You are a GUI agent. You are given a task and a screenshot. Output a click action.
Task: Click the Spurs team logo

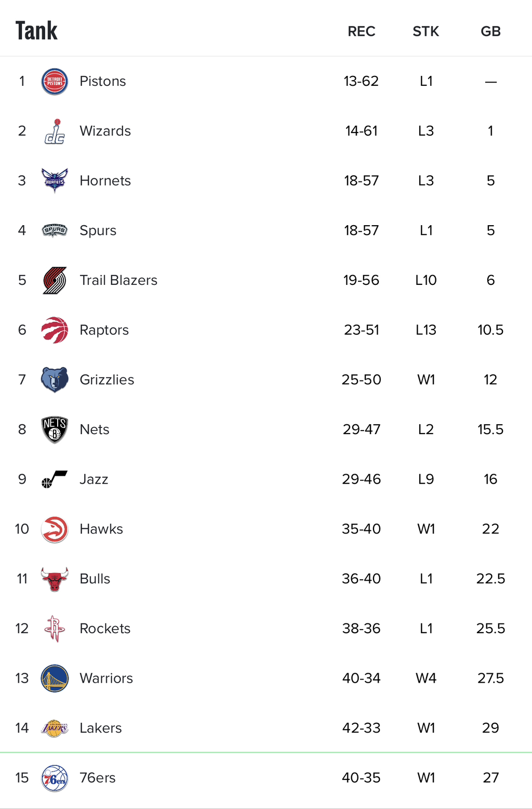click(x=55, y=230)
